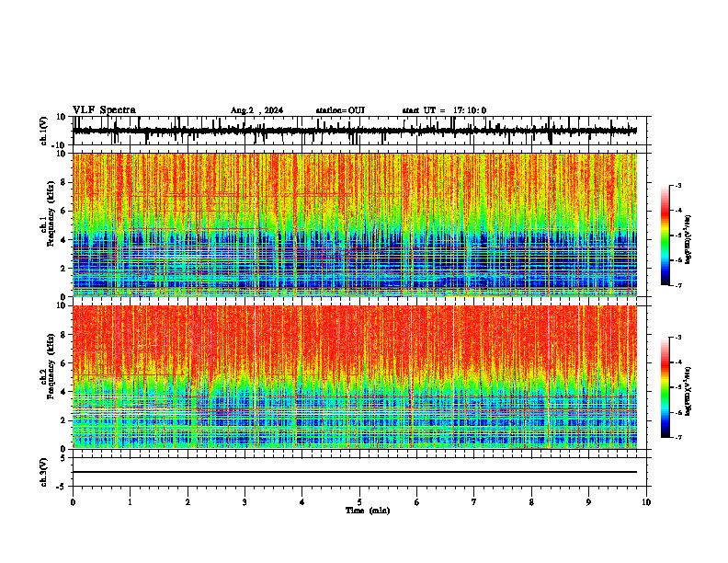Click the start UT = 17:10:0 text
Viewport: 728px width, 563px height.
pos(444,110)
